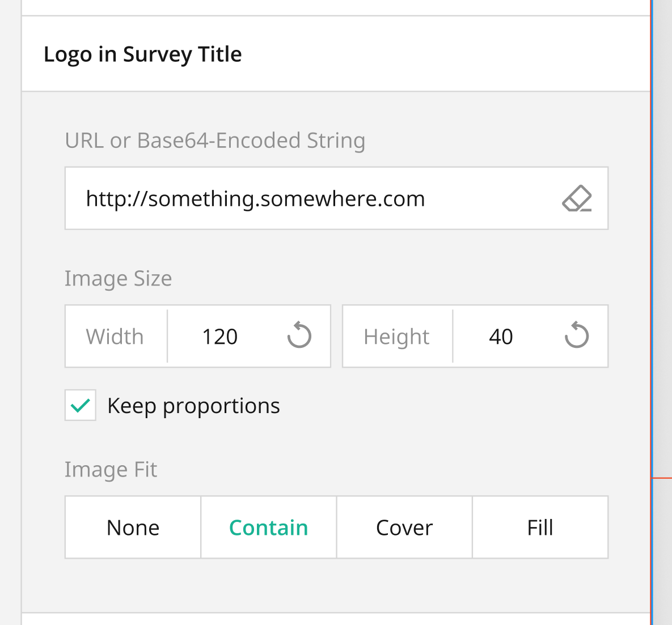Screen dimensions: 672x625
Task: Clear the logo URL with the eraser icon
Action: coord(577,199)
